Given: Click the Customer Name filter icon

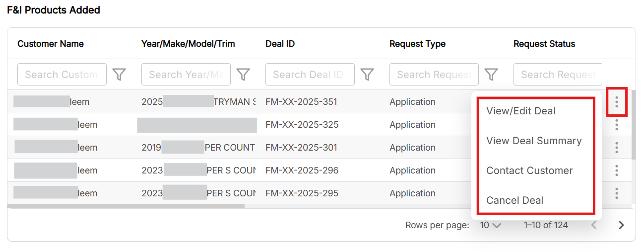Looking at the screenshot, I should [119, 75].
